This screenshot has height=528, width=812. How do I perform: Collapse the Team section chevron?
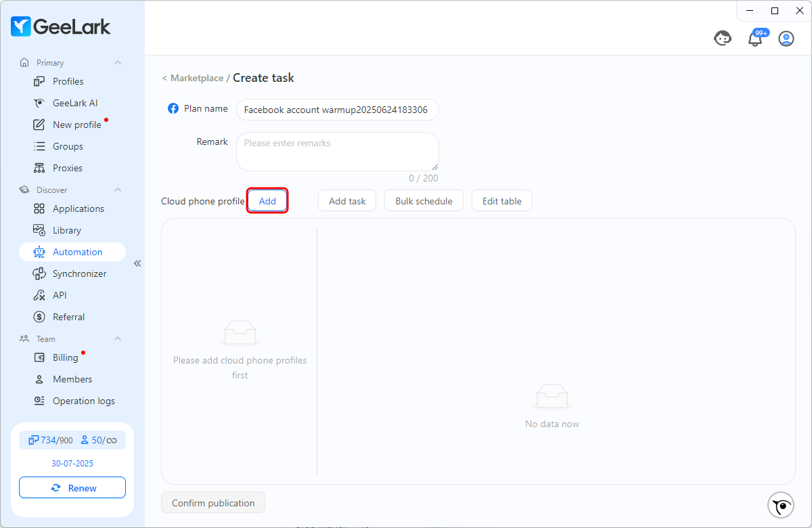(x=118, y=338)
